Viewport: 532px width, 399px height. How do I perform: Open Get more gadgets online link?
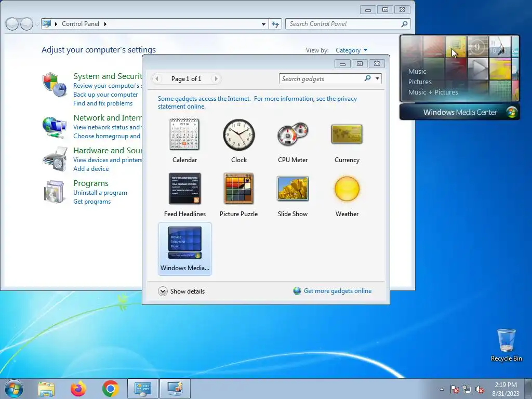tap(338, 291)
